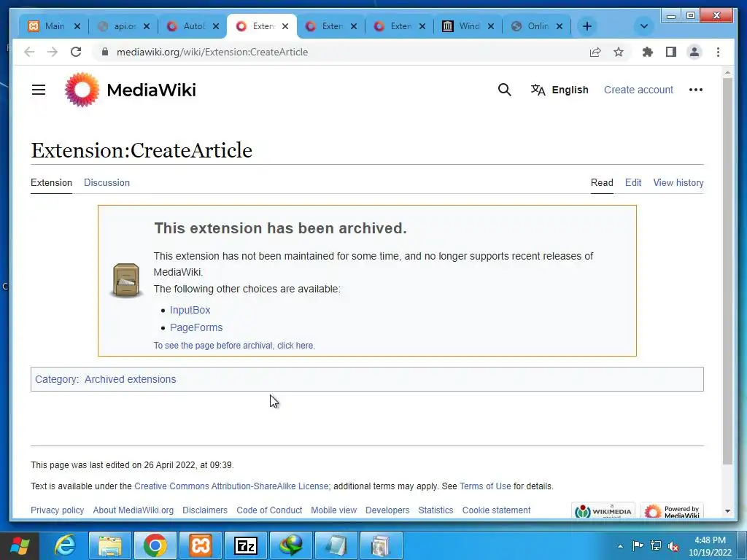Open a new tab with the plus button

coord(587,26)
